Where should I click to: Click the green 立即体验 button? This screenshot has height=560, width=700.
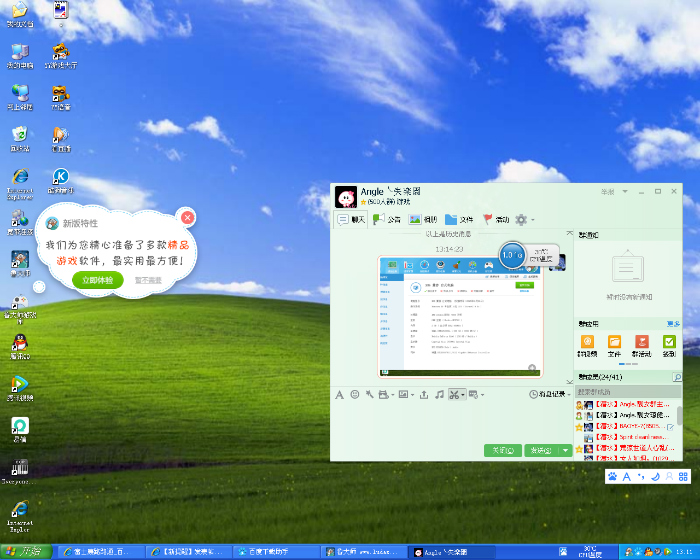point(97,281)
